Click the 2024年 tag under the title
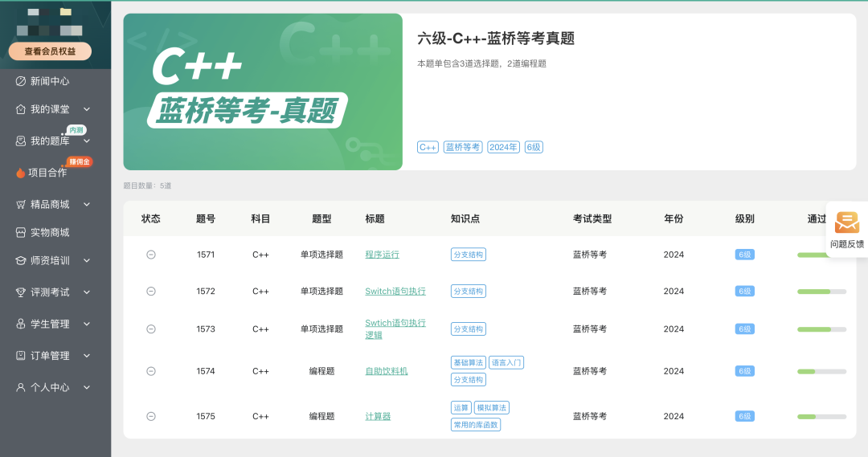 point(503,147)
